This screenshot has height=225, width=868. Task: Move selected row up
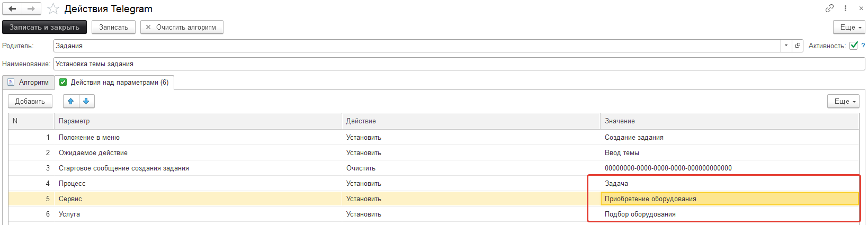[70, 101]
